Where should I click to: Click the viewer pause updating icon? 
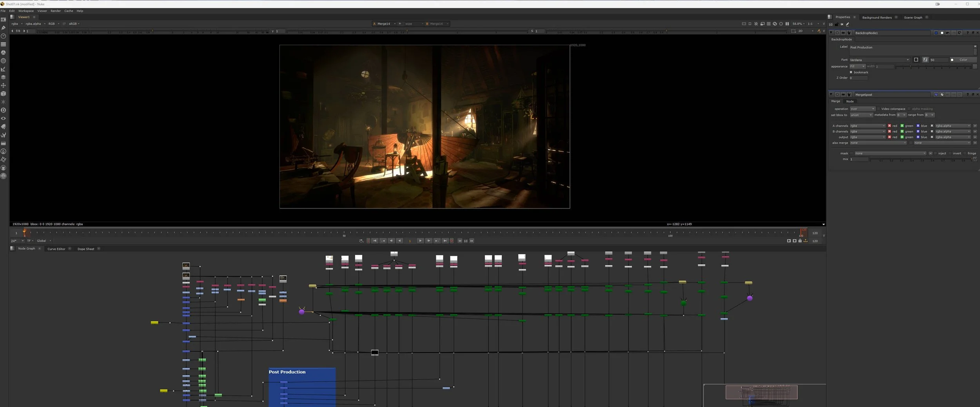[787, 24]
